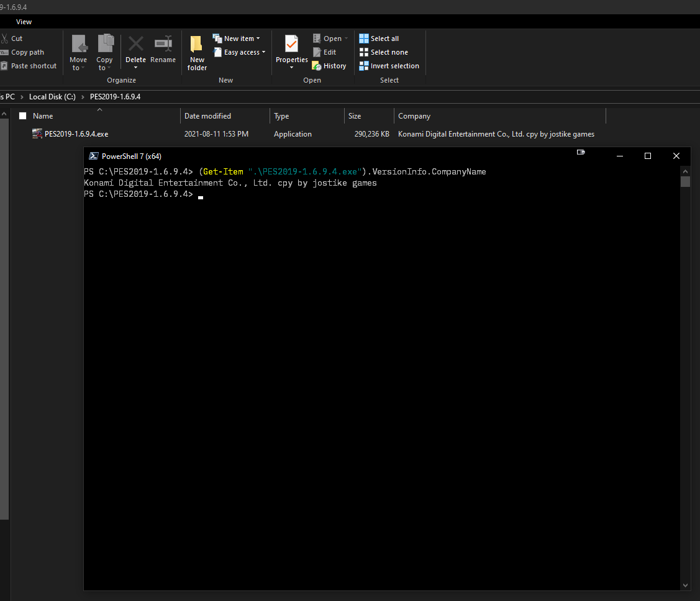Open Properties with the checkmark icon
Screen dimensions: 700x601
click(x=291, y=43)
